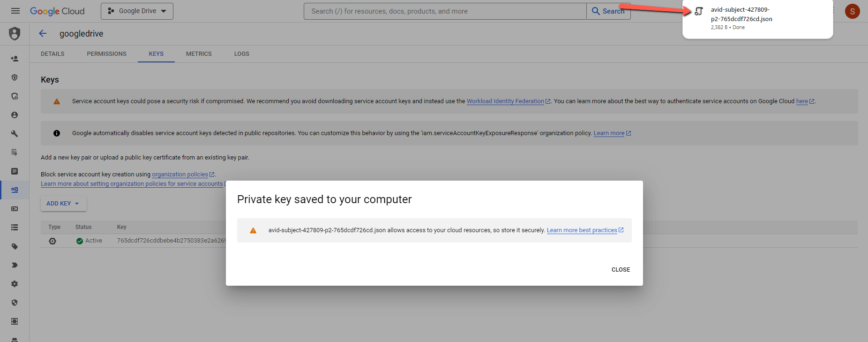The image size is (868, 342).
Task: Click the search resources input field
Action: point(445,11)
